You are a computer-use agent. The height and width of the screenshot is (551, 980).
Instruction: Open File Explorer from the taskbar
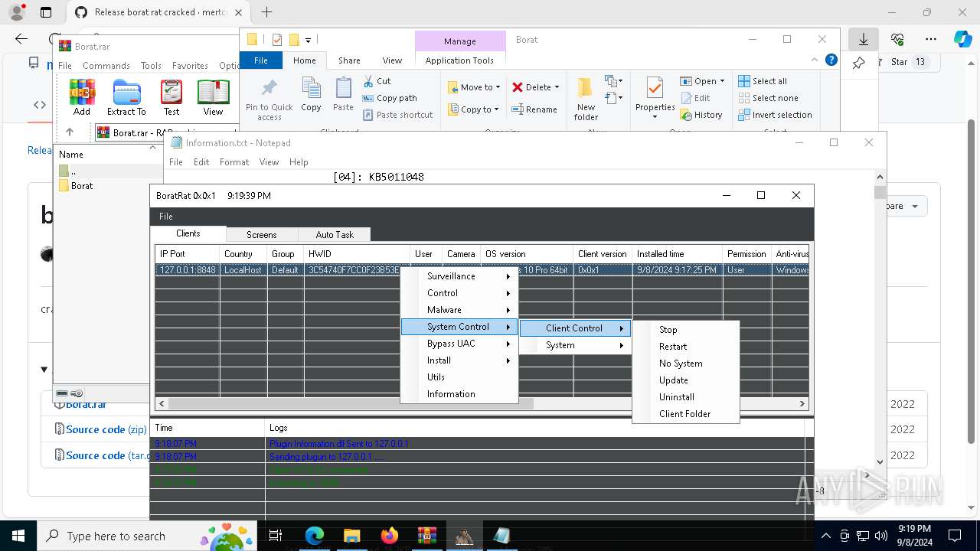coord(352,536)
